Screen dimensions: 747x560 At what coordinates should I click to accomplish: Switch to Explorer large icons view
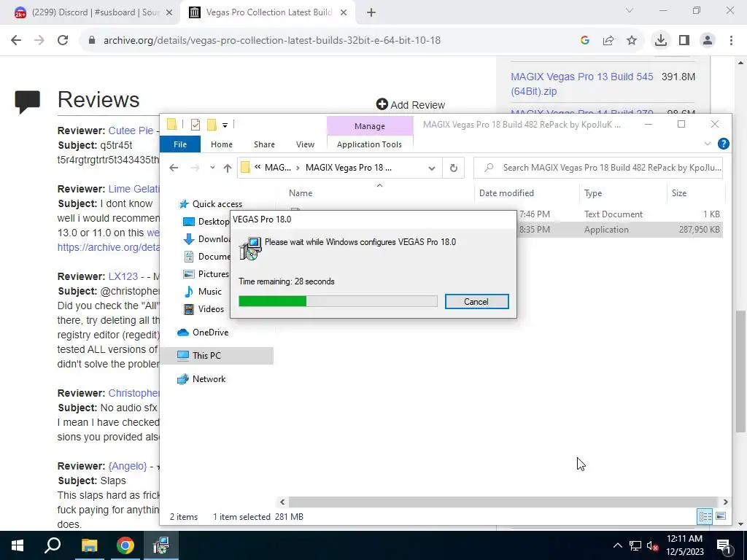pyautogui.click(x=721, y=516)
